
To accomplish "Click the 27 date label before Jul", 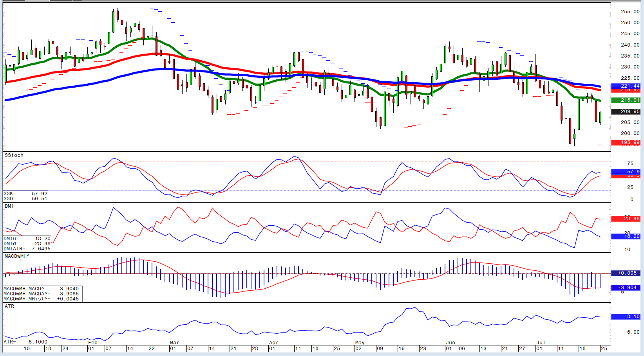I will [522, 349].
